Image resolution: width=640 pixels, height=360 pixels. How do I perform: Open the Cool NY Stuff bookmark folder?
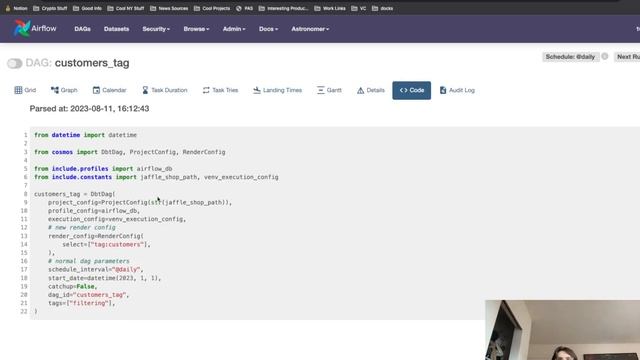(125, 8)
